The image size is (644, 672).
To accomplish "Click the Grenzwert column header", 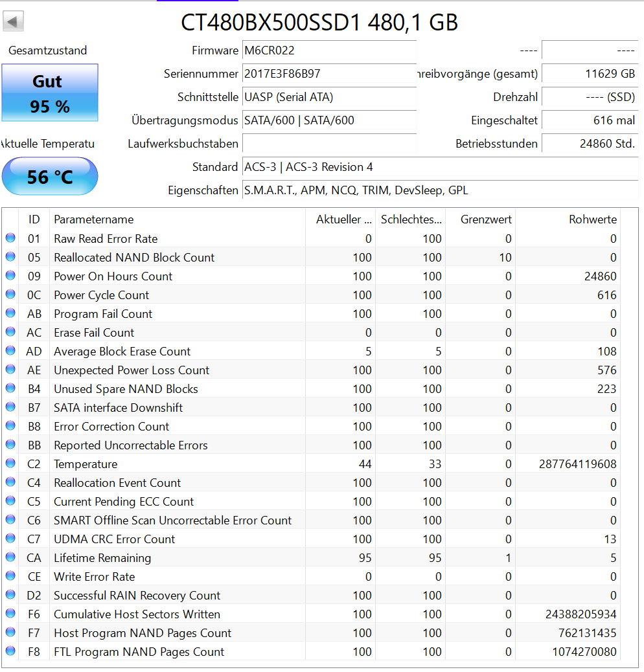I will click(480, 219).
